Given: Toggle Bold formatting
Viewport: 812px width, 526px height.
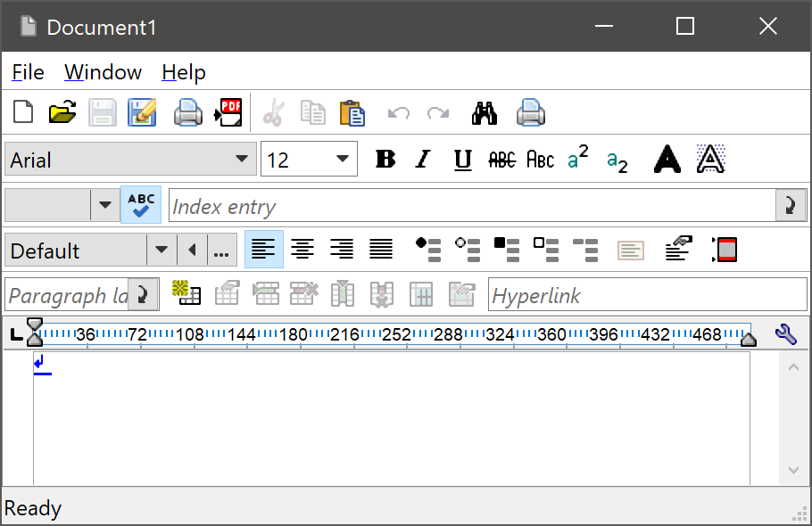Looking at the screenshot, I should pyautogui.click(x=385, y=160).
